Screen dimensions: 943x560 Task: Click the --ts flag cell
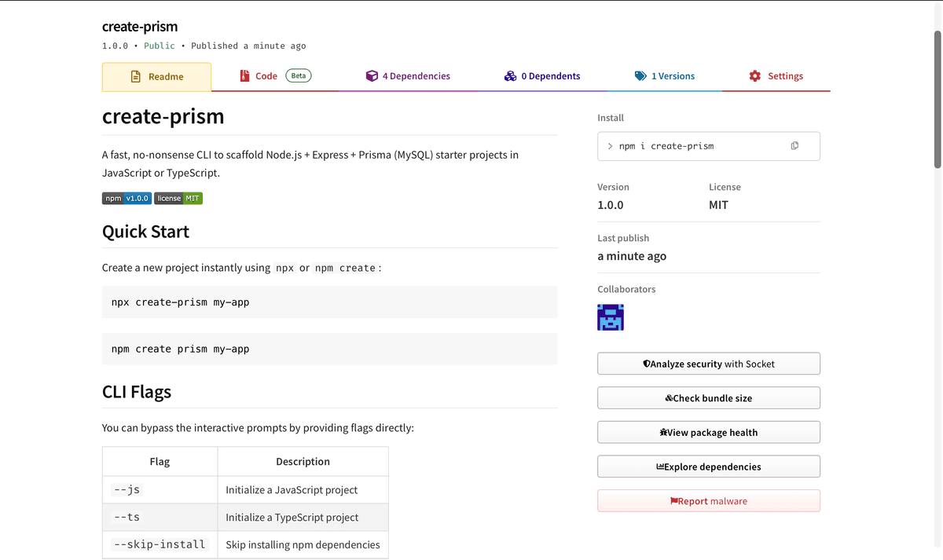click(160, 517)
